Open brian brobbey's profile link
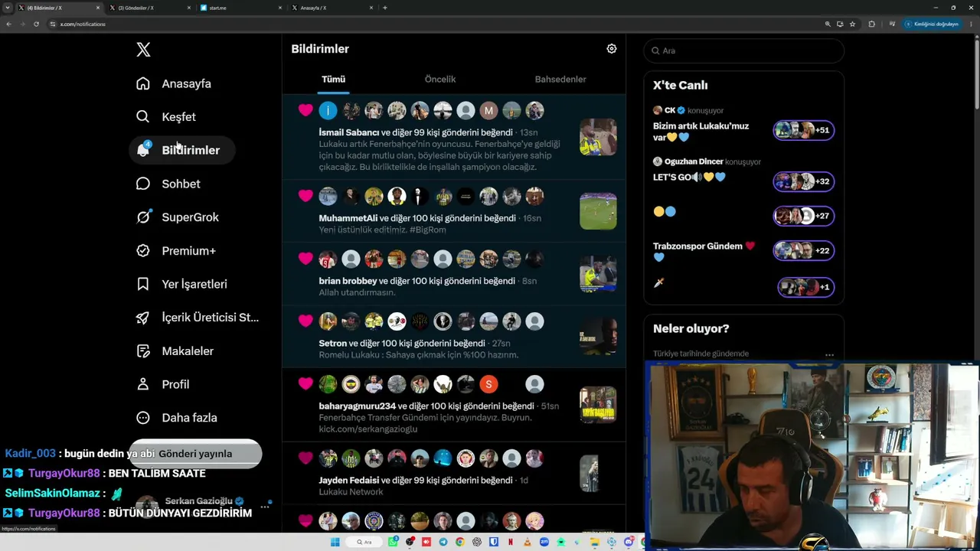980x551 pixels. click(x=348, y=281)
